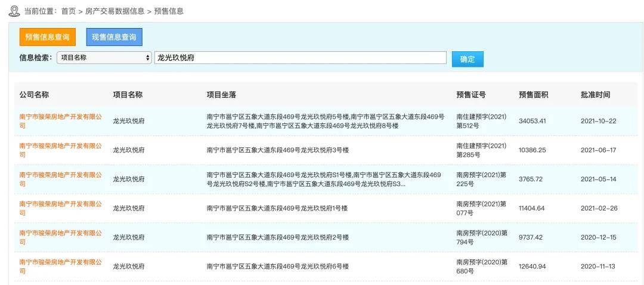Click the presale area value 34053.41
The width and height of the screenshot is (644, 285).
pos(532,121)
